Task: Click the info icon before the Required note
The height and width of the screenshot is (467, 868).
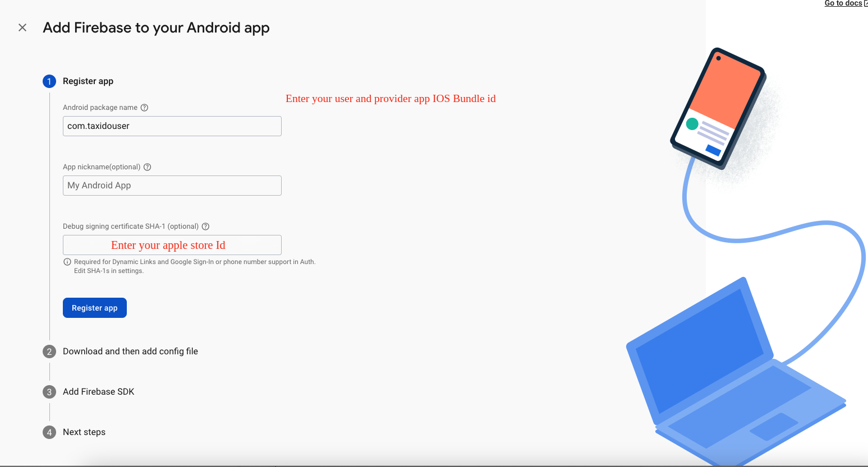Action: (x=67, y=262)
